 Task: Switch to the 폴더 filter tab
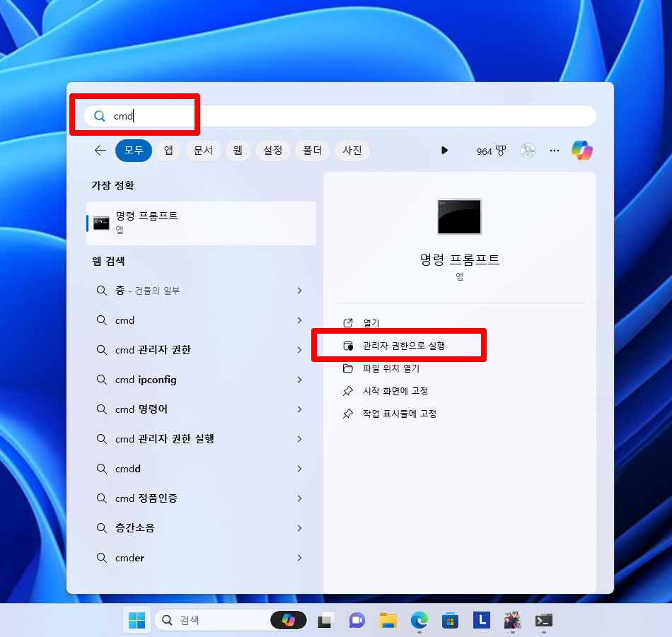click(313, 151)
